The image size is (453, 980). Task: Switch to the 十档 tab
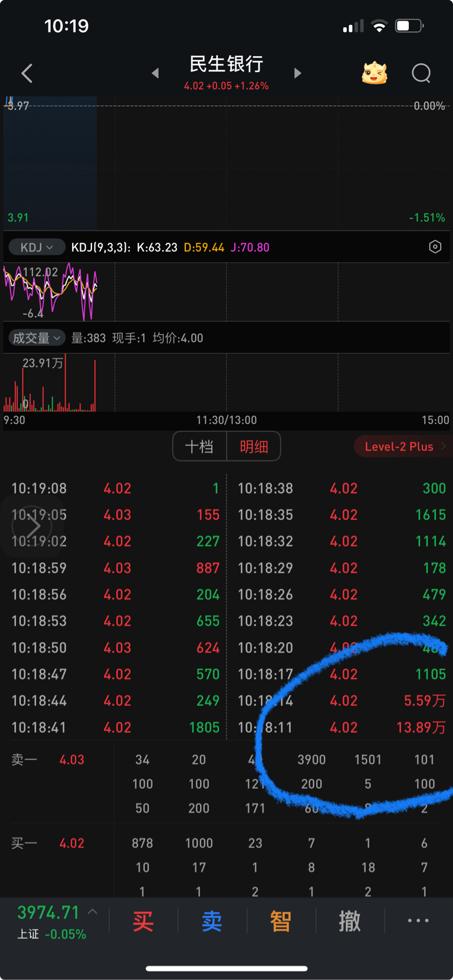coord(199,446)
